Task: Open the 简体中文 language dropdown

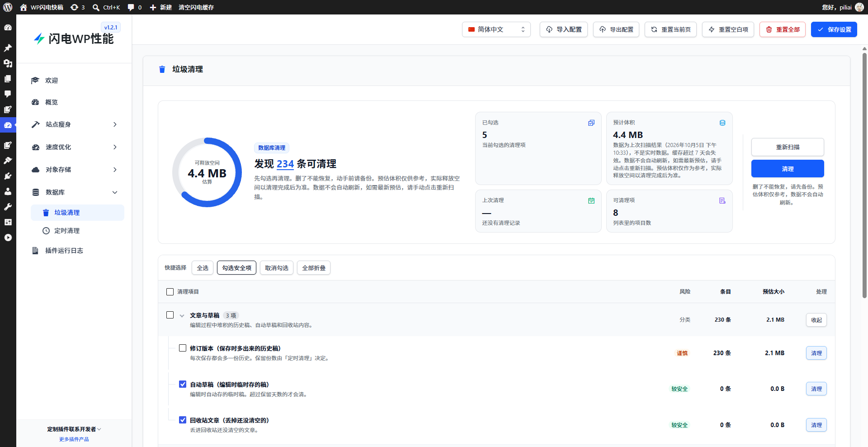Action: [x=496, y=29]
